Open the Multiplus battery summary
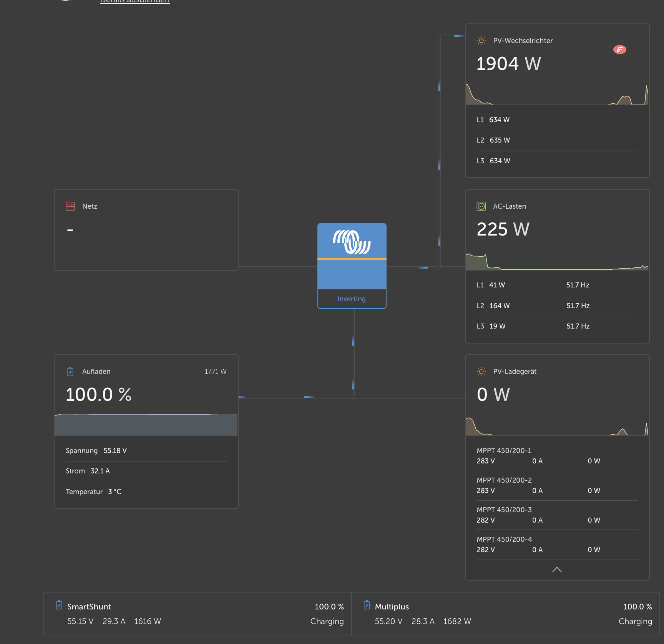This screenshot has height=644, width=664. coord(506,614)
